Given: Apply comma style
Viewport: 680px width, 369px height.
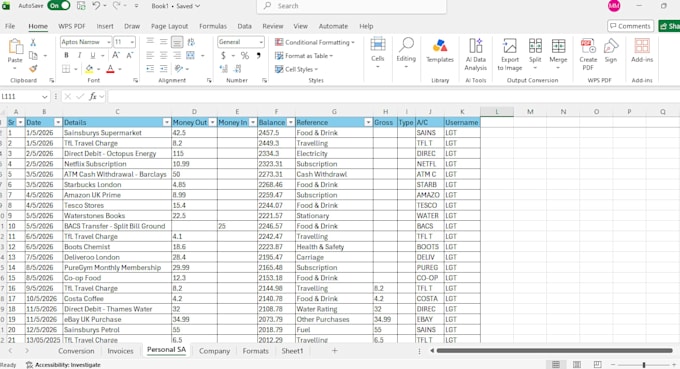Looking at the screenshot, I should pos(258,55).
